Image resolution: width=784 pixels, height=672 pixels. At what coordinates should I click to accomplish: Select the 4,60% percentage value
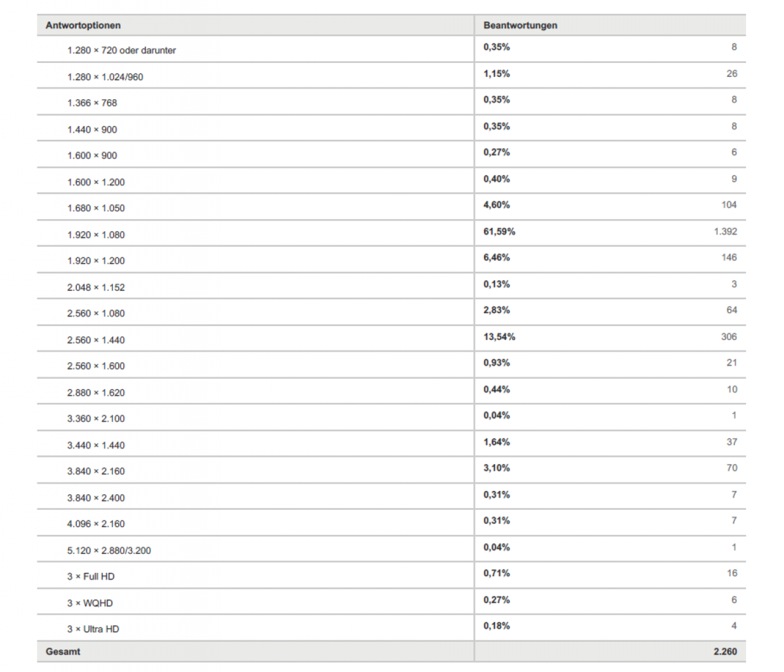[x=496, y=205]
